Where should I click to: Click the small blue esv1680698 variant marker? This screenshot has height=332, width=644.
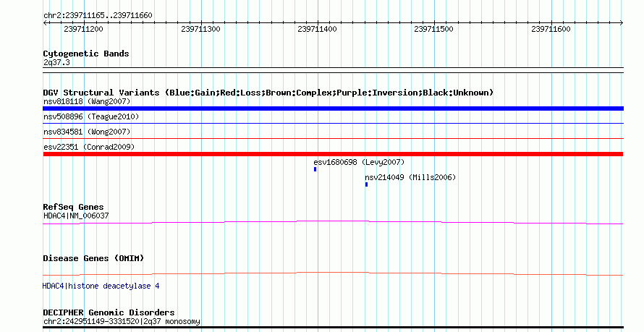pyautogui.click(x=315, y=169)
